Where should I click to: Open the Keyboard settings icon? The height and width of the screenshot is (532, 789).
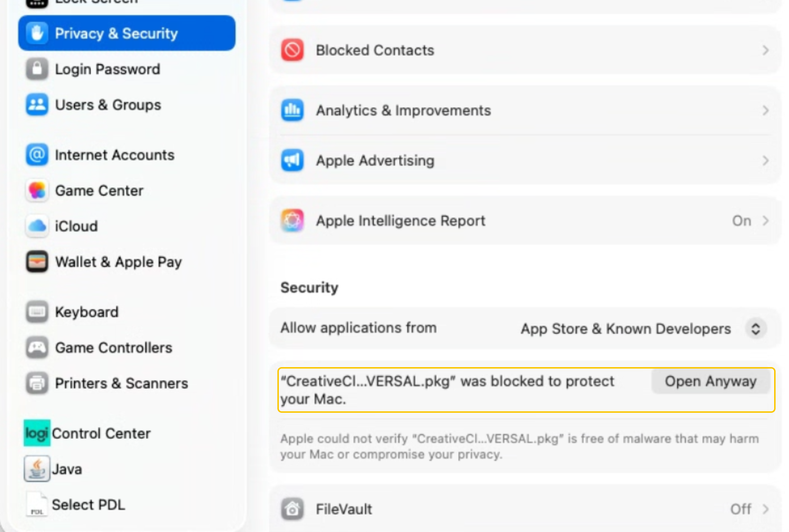(x=37, y=312)
